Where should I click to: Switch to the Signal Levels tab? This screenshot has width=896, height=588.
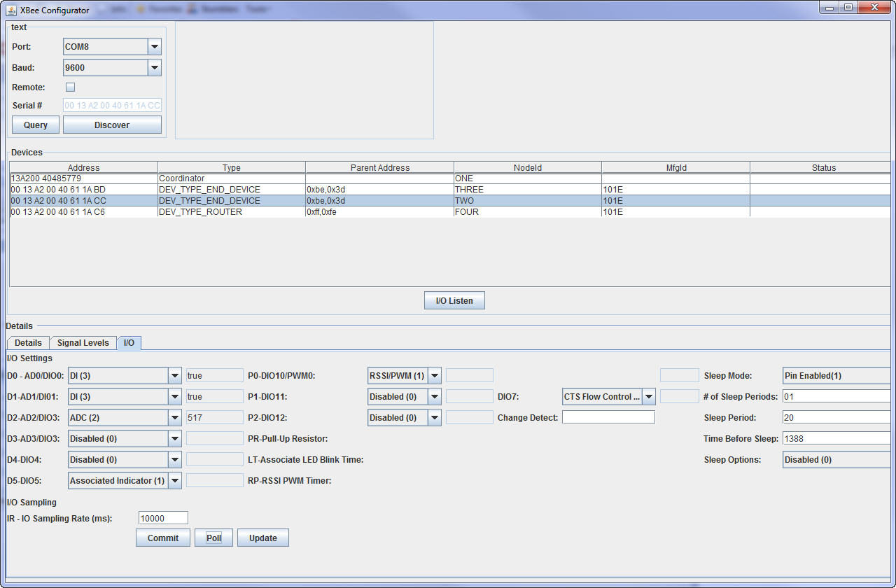pos(83,343)
